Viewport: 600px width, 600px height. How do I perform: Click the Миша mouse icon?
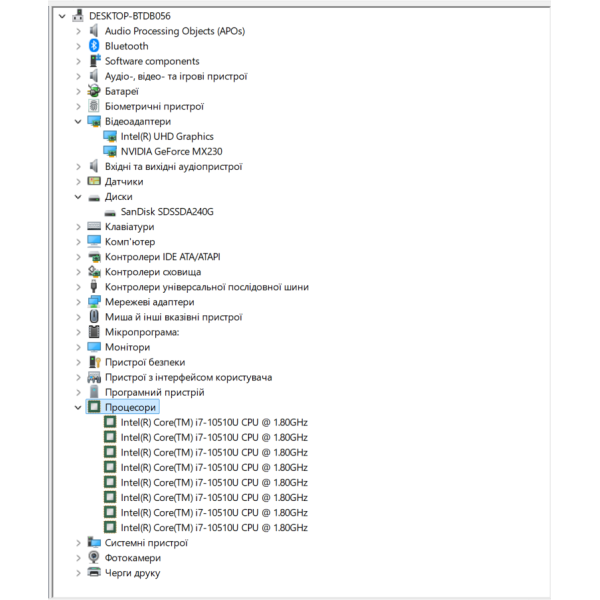click(x=94, y=316)
